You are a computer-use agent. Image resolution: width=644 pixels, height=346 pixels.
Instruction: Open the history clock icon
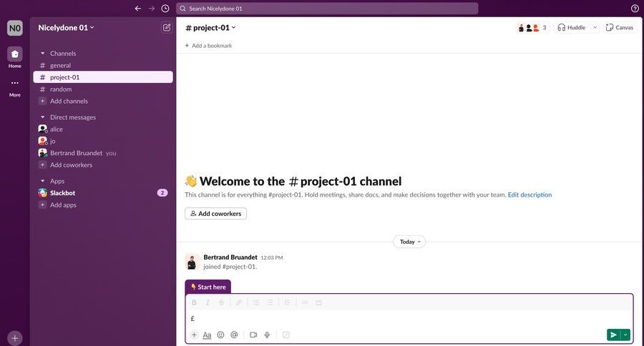[x=165, y=8]
